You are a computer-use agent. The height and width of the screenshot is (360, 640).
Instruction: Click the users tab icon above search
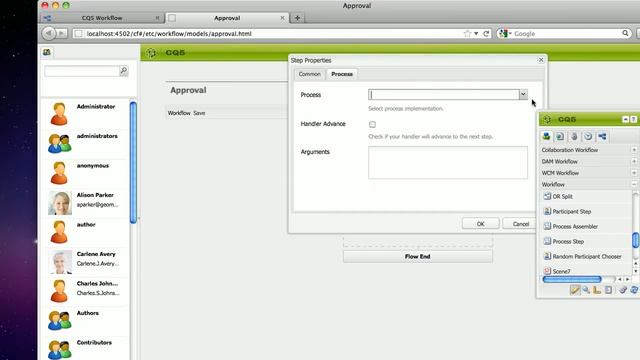(47, 52)
